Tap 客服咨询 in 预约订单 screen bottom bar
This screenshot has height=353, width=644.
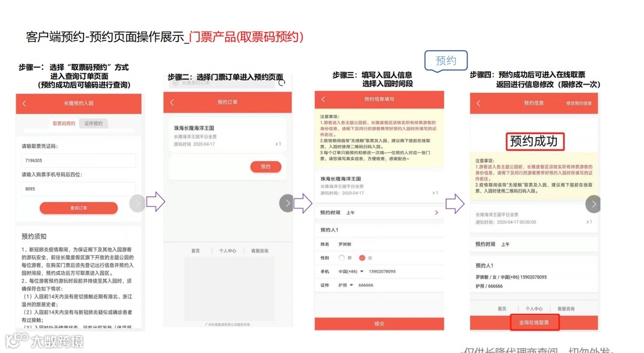259,250
